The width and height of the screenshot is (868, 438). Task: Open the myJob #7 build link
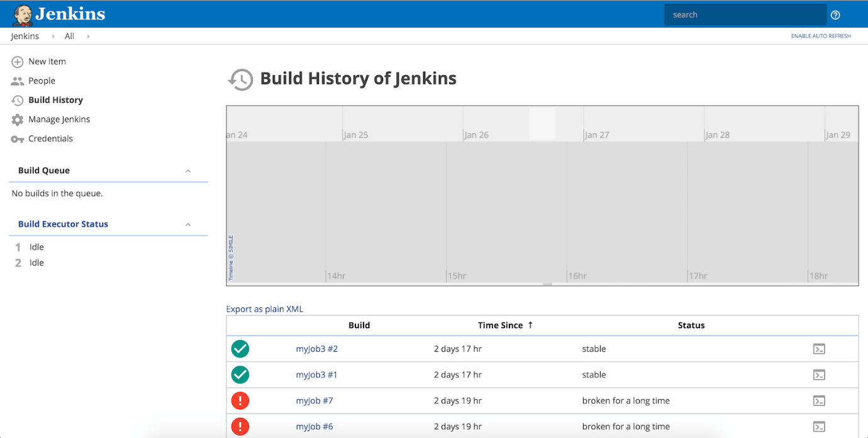tap(314, 400)
